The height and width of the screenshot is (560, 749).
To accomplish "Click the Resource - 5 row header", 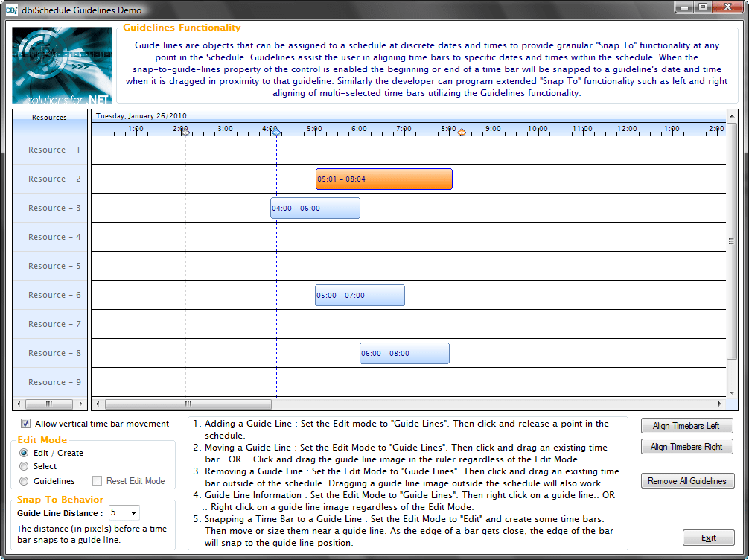I will 49,266.
